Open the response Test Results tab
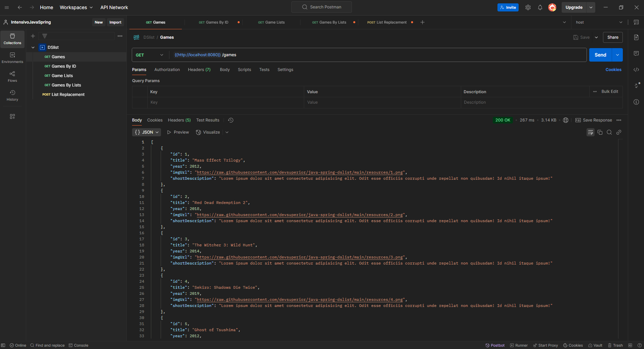The height and width of the screenshot is (349, 644). click(208, 120)
